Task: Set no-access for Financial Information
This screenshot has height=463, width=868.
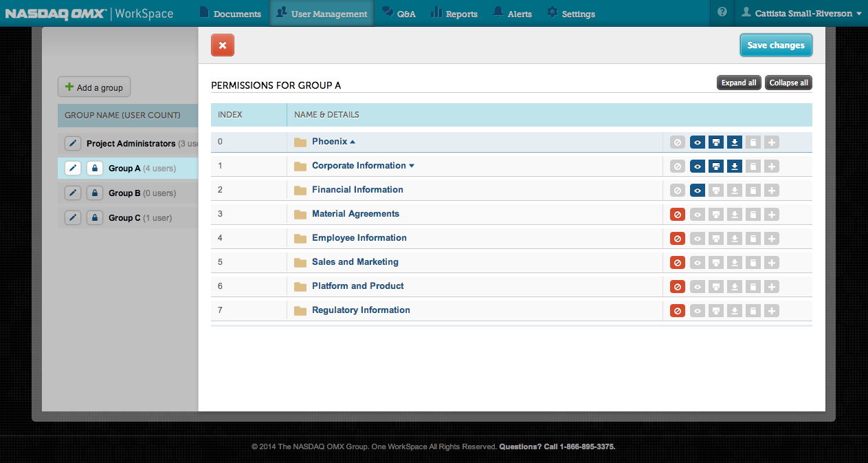Action: 678,191
